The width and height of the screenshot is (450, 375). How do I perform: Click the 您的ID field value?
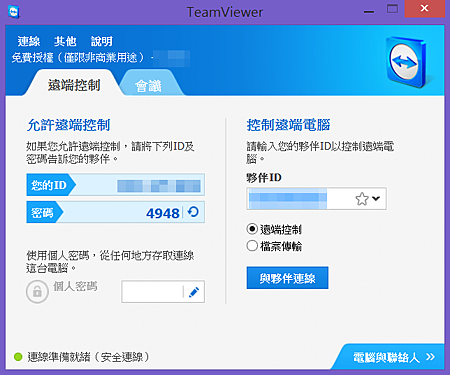159,186
